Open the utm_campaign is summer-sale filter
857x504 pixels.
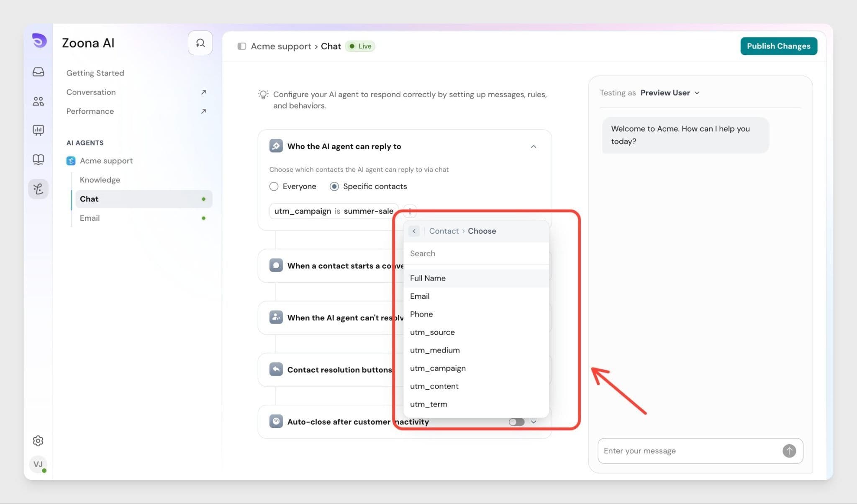point(334,211)
